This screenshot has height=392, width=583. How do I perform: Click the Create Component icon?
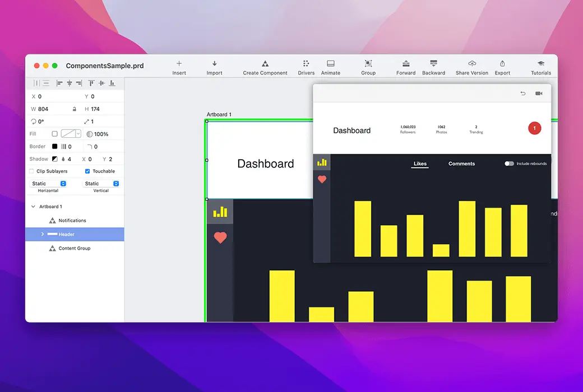265,63
